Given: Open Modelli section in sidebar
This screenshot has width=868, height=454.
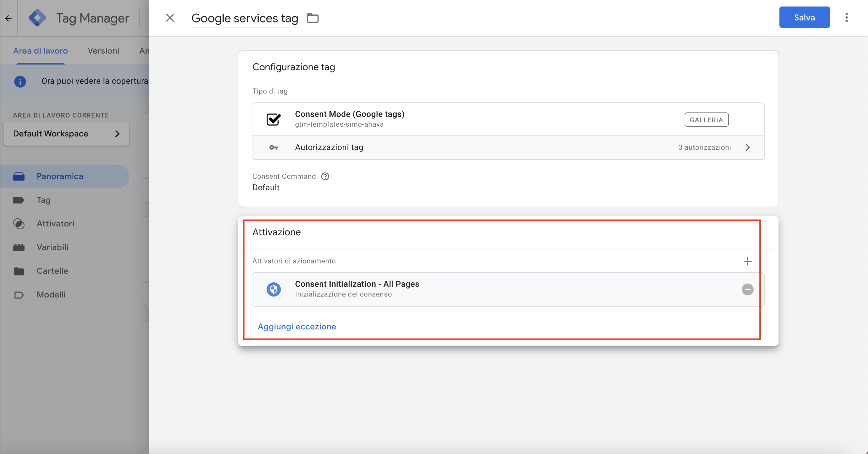Looking at the screenshot, I should pos(51,294).
